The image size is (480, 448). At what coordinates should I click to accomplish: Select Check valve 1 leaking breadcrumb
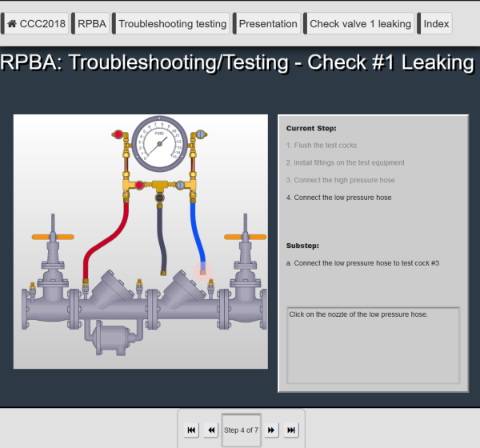360,24
